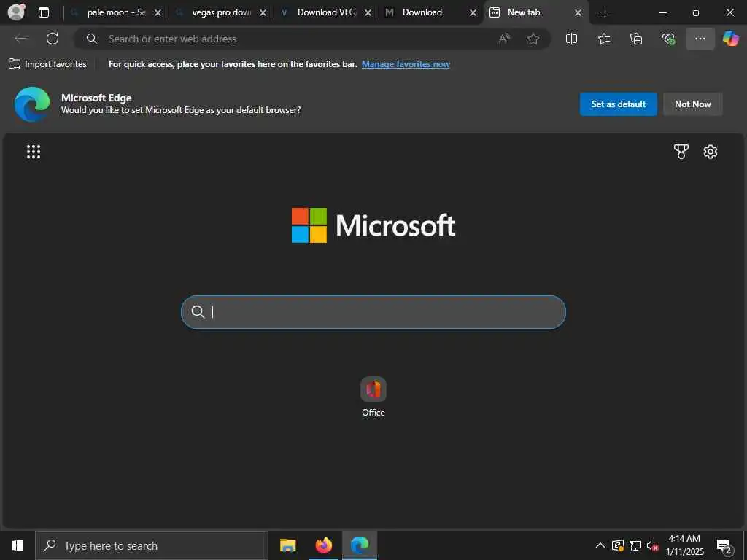Open the profile avatar menu
Viewport: 747px width, 560px height.
17,12
